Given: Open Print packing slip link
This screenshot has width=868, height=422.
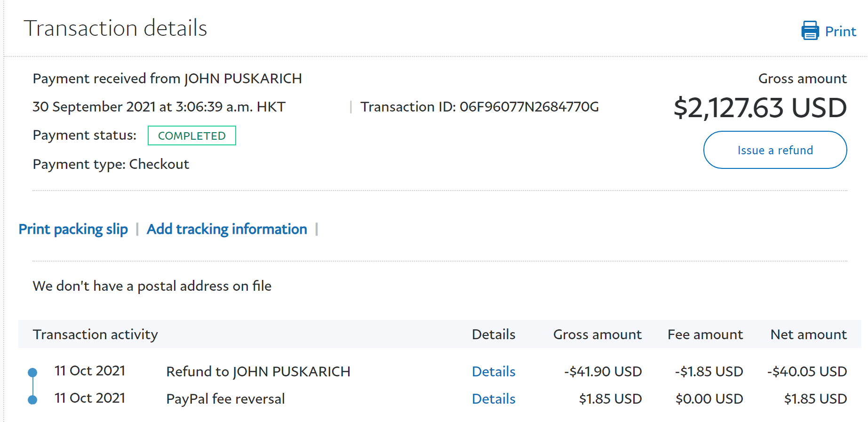Looking at the screenshot, I should click(x=73, y=229).
